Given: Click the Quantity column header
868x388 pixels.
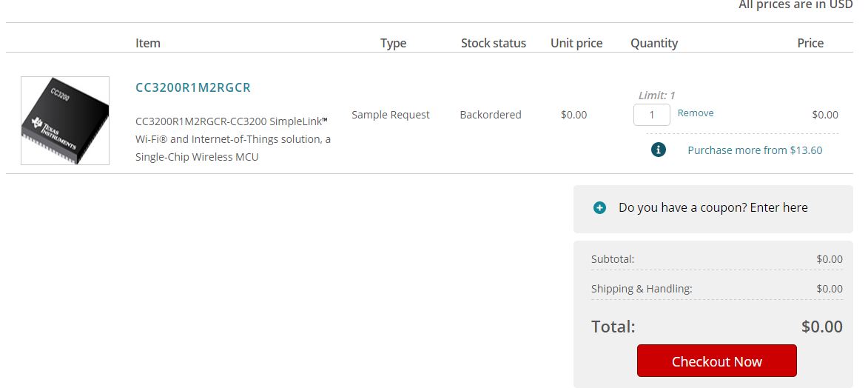Looking at the screenshot, I should point(654,43).
